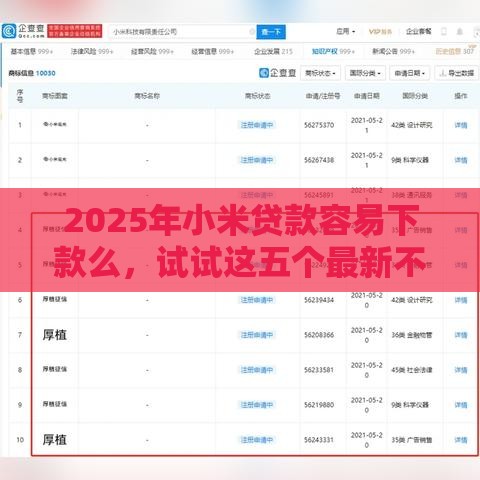Image resolution: width=480 pixels, height=480 pixels.
Task: Expand the 商标状态 filter dropdown
Action: [320, 73]
